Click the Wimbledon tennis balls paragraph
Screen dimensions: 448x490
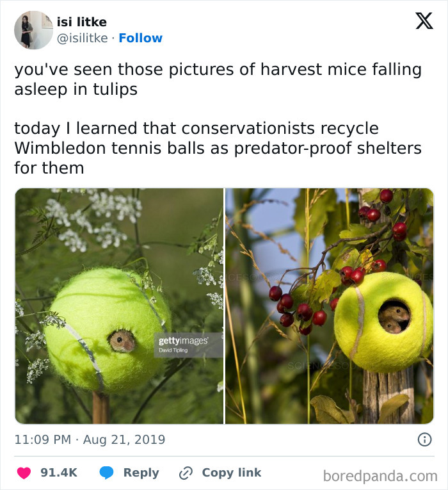pos(218,148)
